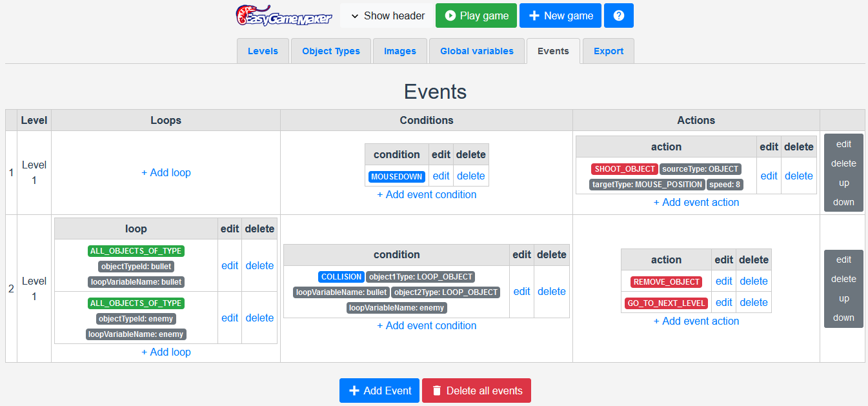Open the Levels tab
Screen dimensions: 868x406
coord(263,51)
